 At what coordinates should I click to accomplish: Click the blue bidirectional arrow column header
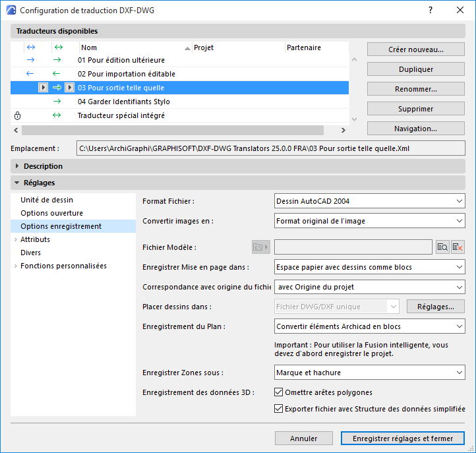click(31, 47)
